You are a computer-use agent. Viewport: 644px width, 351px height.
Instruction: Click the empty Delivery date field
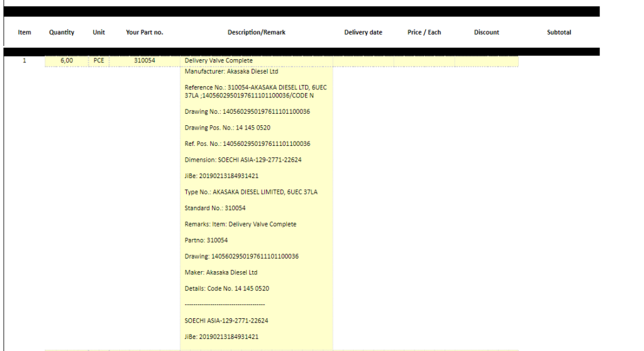(x=363, y=61)
